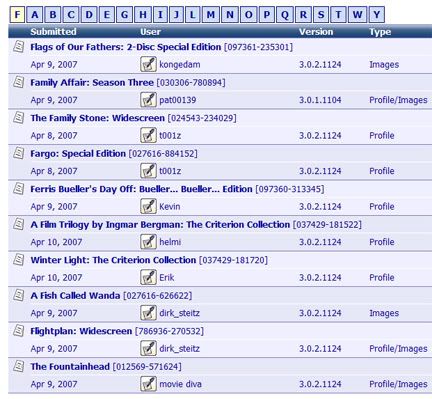Open the letter M index tab
The image size is (432, 399).
point(211,15)
